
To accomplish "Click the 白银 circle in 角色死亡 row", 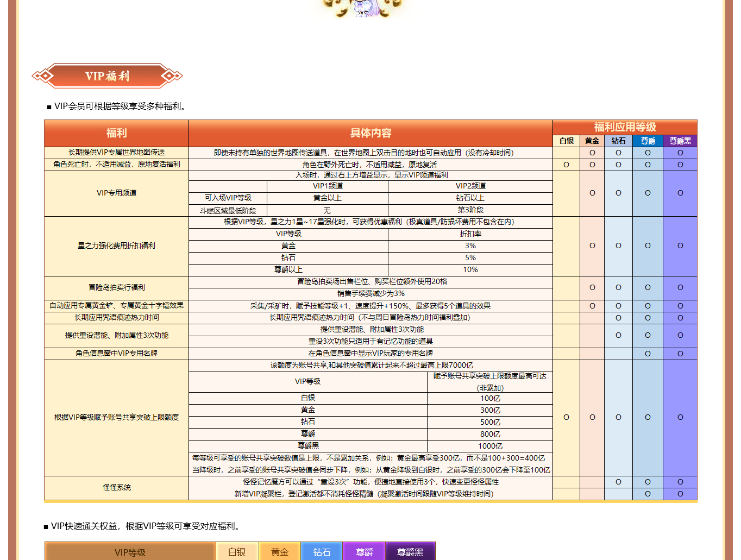I will pyautogui.click(x=566, y=165).
